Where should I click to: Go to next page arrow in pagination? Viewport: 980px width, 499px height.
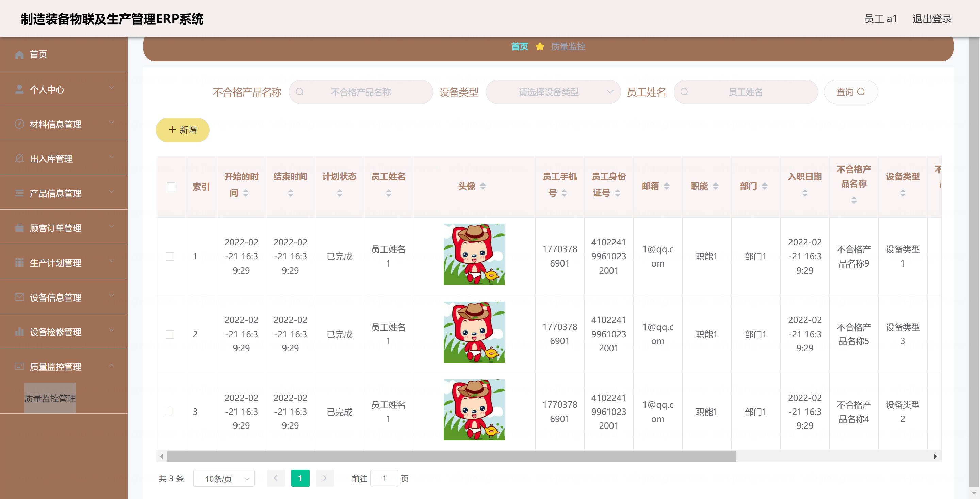(325, 478)
